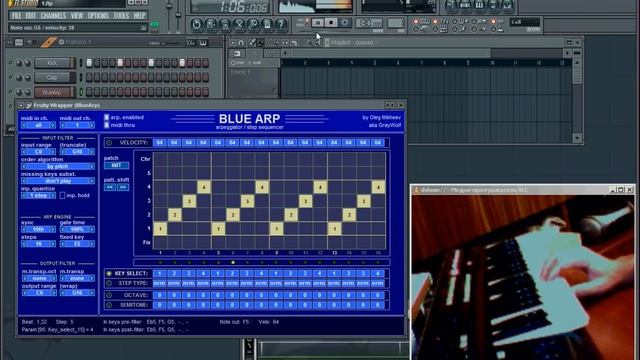The width and height of the screenshot is (640, 360).
Task: Select the Clap channel button
Action: 55,78
